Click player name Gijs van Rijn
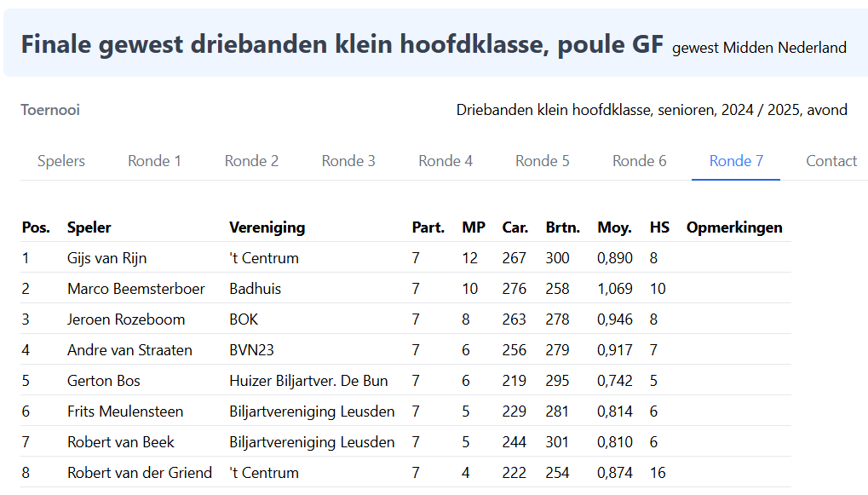 click(106, 258)
